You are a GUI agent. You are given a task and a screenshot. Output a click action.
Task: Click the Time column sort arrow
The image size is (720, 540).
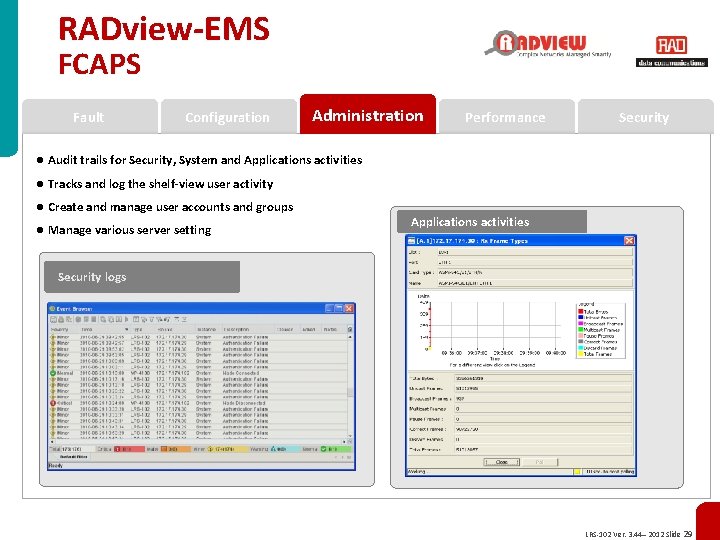click(127, 330)
